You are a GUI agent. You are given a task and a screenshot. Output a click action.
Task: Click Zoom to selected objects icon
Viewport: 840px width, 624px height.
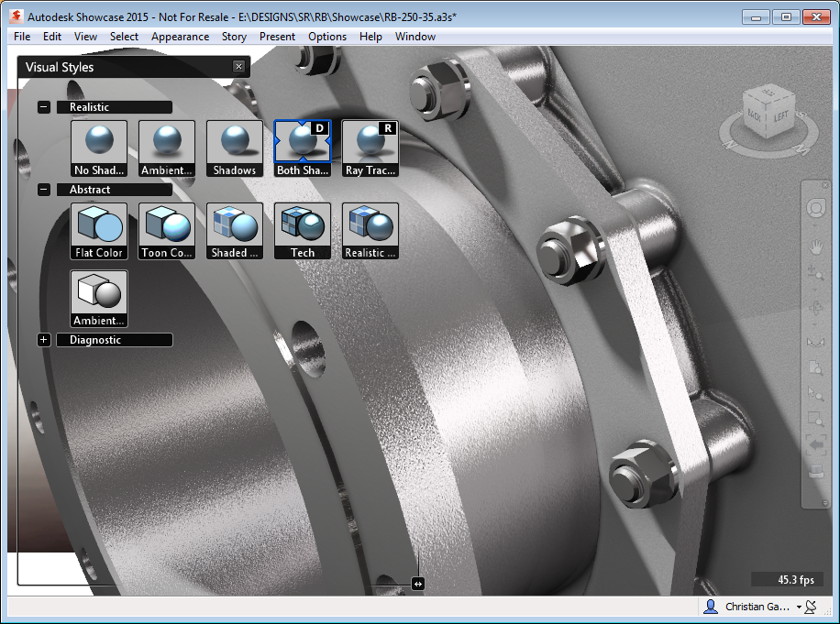[x=815, y=393]
